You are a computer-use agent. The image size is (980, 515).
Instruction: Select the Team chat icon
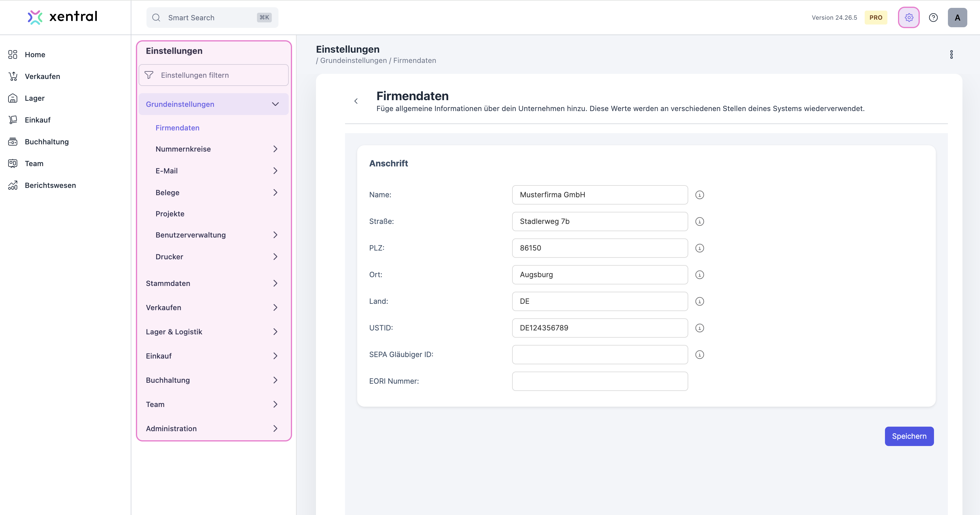click(x=12, y=163)
